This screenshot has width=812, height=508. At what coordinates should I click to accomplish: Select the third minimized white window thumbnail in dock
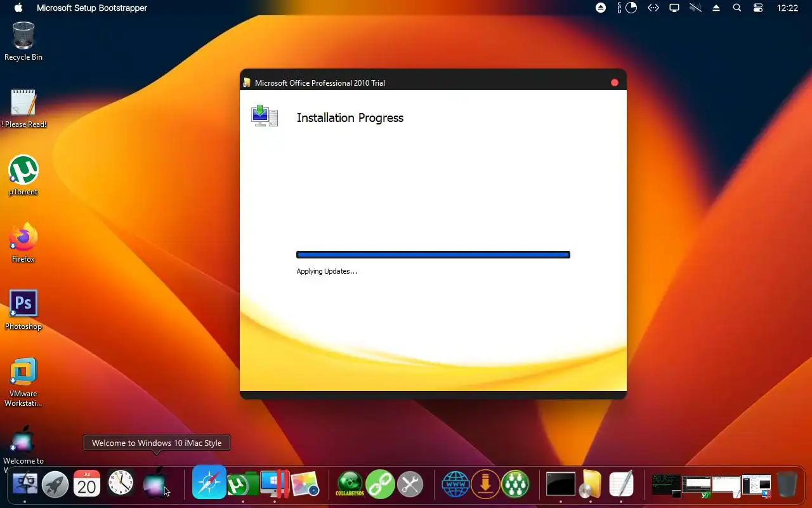pos(726,485)
